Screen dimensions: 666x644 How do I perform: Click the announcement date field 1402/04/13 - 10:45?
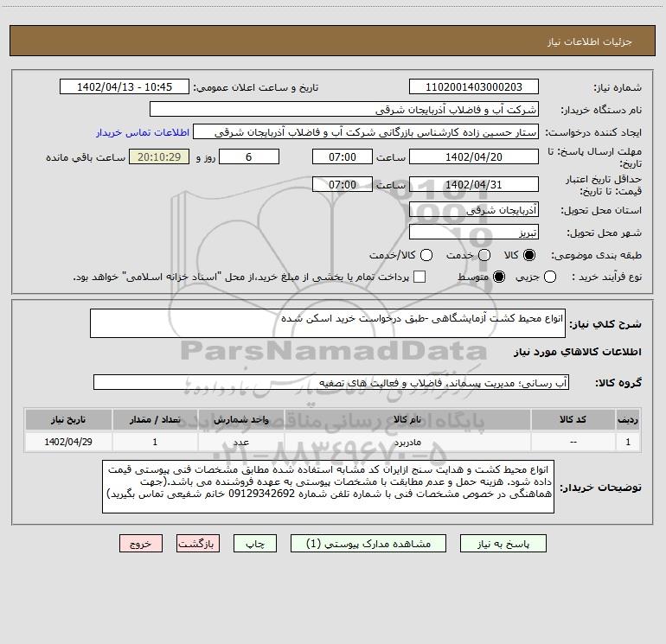click(125, 87)
